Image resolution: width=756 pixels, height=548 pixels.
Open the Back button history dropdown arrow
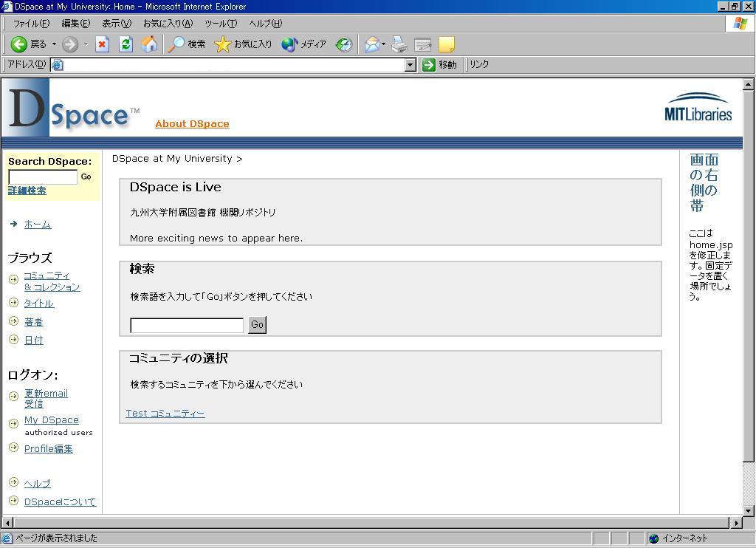[54, 44]
